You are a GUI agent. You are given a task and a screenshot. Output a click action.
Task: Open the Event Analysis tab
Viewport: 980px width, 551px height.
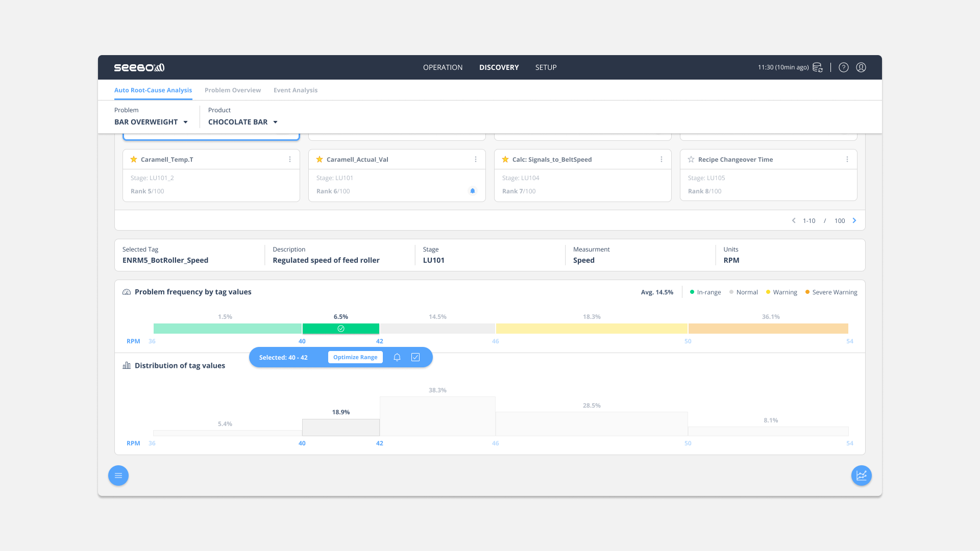(x=295, y=90)
